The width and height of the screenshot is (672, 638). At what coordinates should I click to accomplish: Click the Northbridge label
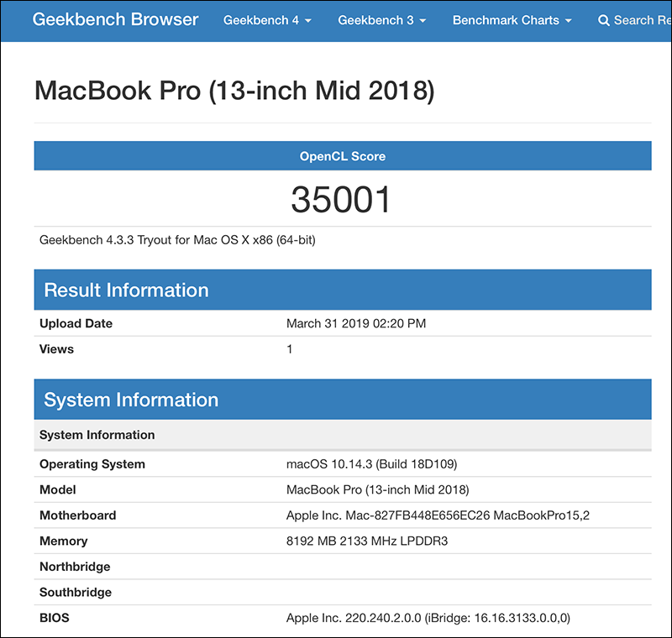[75, 567]
